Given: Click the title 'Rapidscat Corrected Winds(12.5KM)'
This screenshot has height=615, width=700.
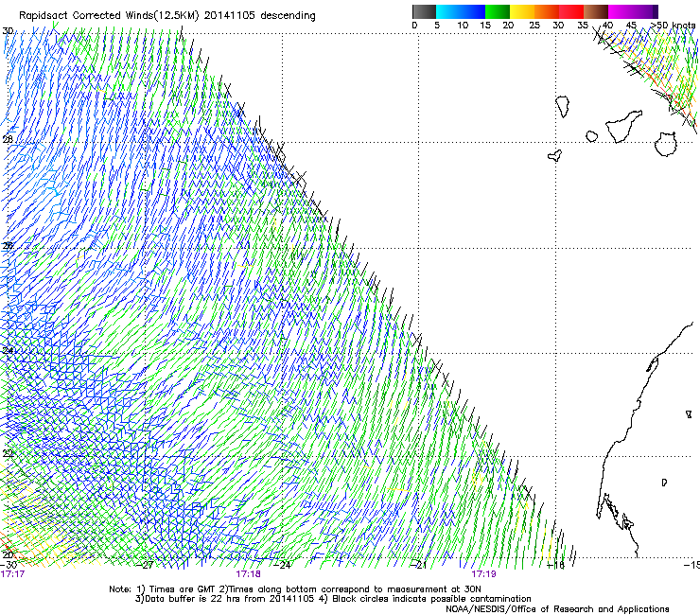Looking at the screenshot, I should 109,16.
